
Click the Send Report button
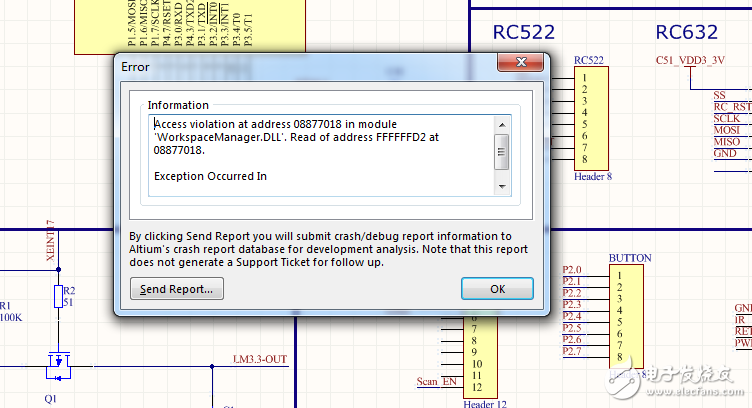(177, 289)
